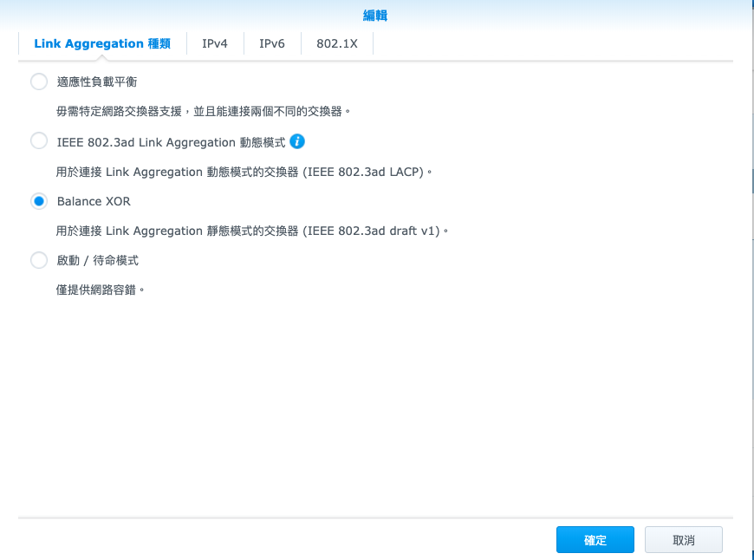Cancel with the 取消 button

(683, 540)
